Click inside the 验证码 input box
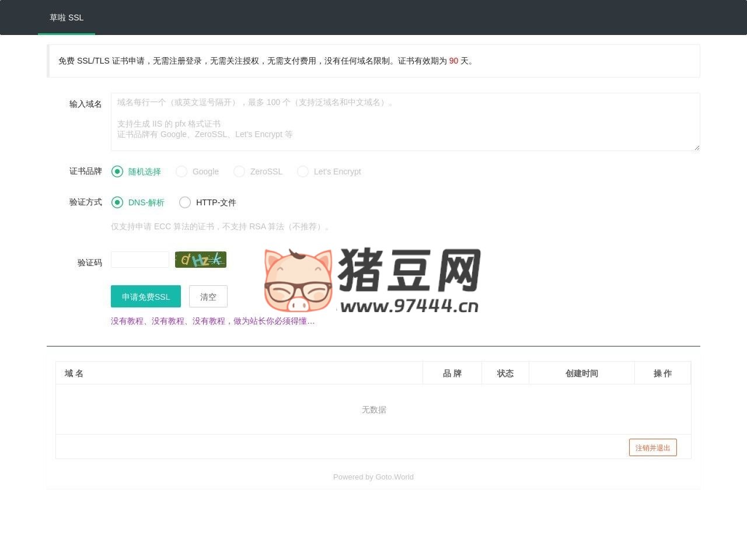This screenshot has height=560, width=747. 139,260
